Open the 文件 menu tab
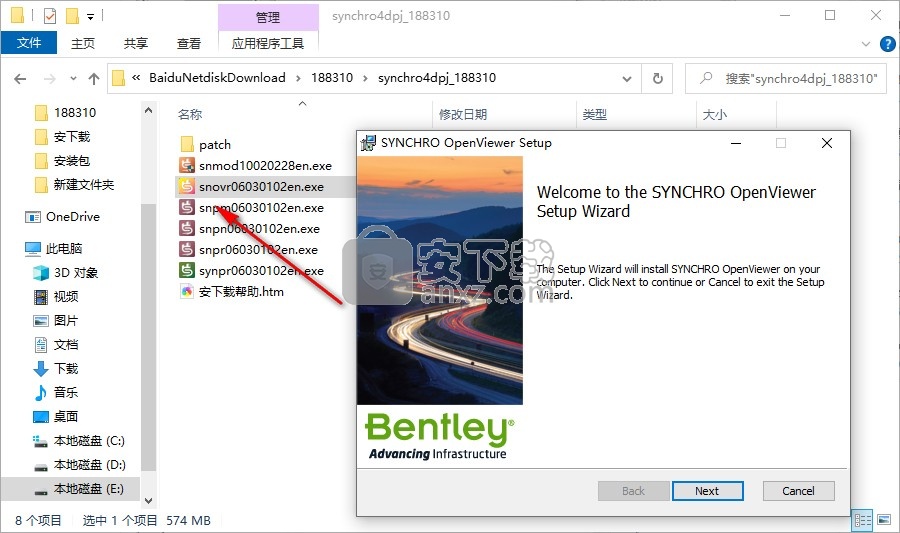The image size is (900, 533). point(29,43)
